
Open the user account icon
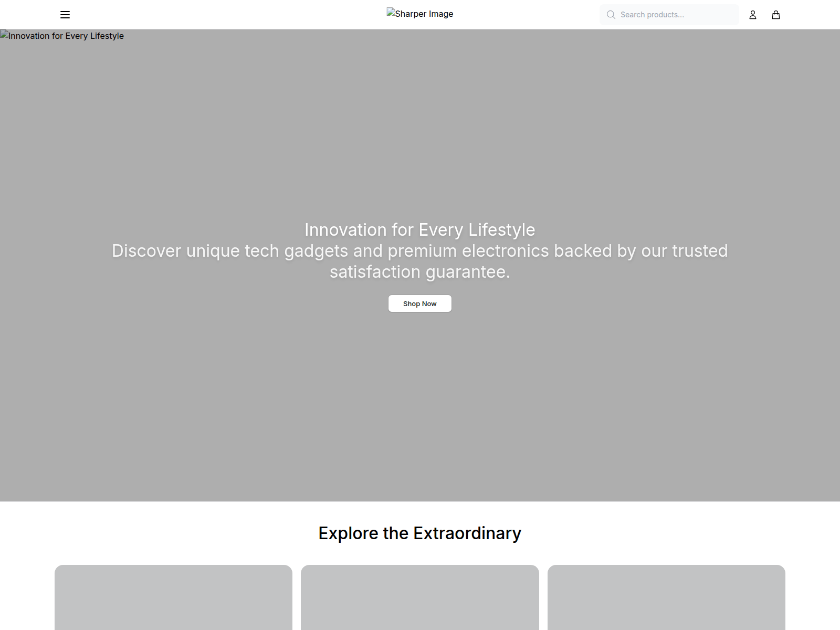point(753,15)
